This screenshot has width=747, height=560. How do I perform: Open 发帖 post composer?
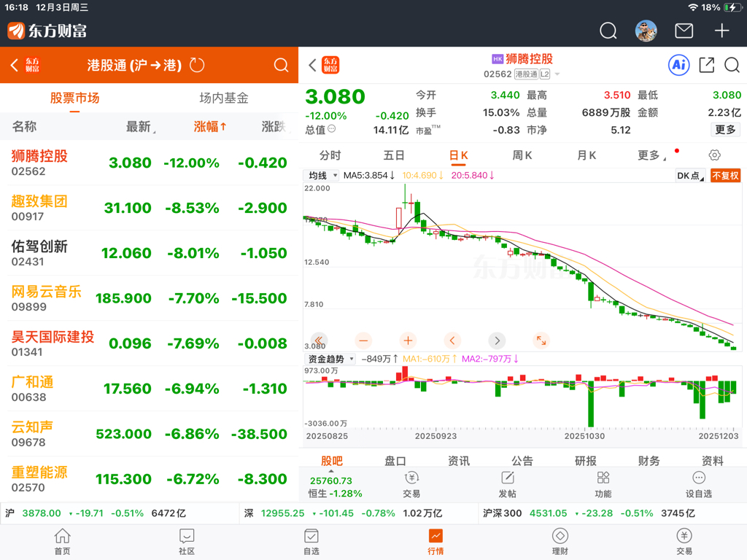click(508, 484)
